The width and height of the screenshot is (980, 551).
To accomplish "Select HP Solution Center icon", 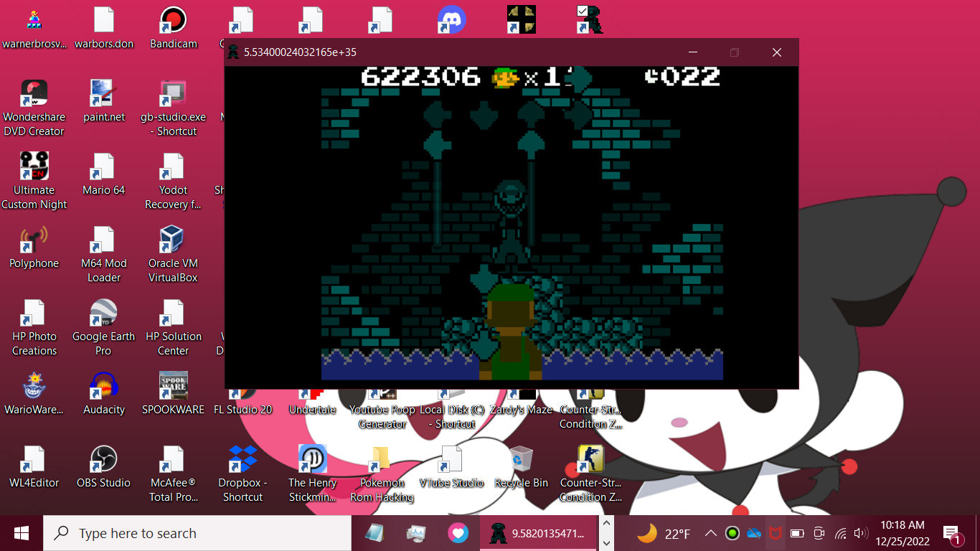I will 173,328.
